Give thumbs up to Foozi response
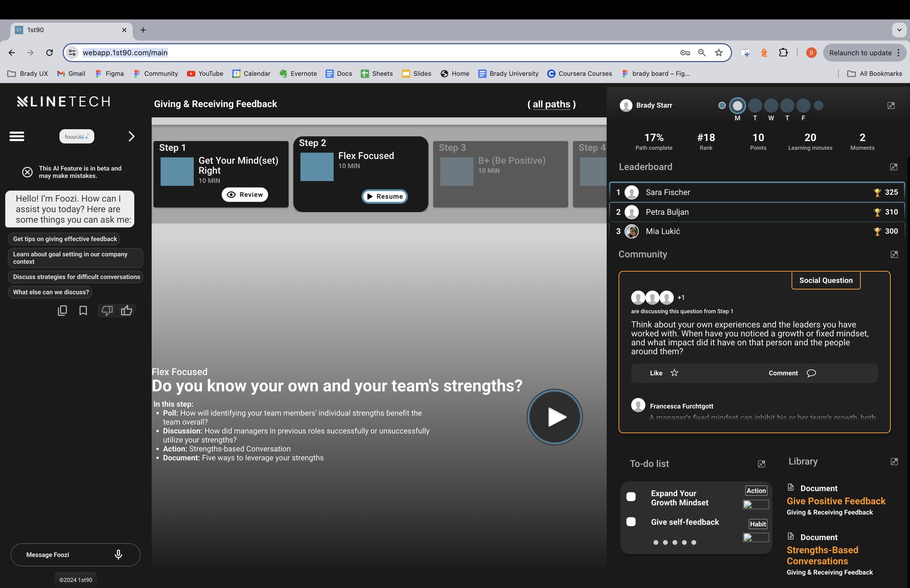Image resolution: width=910 pixels, height=588 pixels. [126, 310]
